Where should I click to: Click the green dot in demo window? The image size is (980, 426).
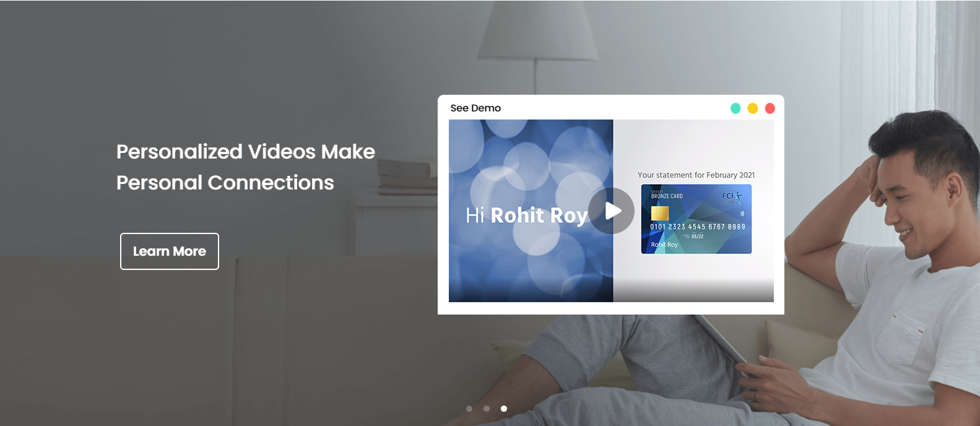click(735, 108)
